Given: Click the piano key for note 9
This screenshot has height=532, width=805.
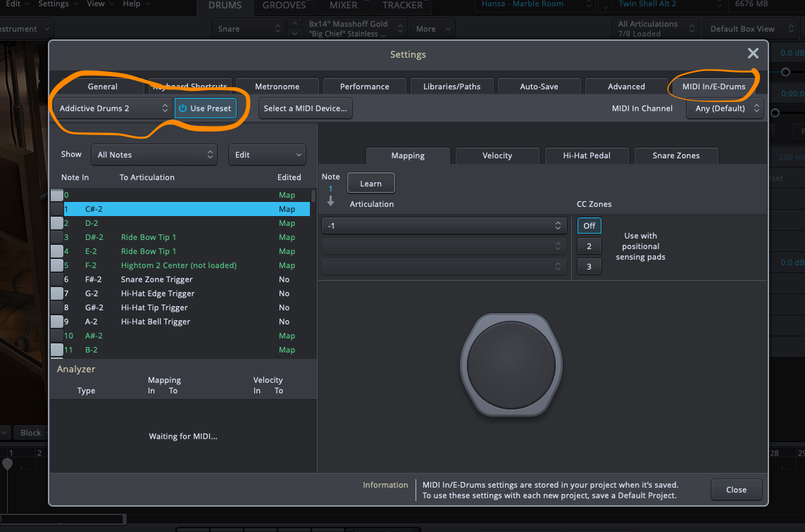Looking at the screenshot, I should pos(56,322).
